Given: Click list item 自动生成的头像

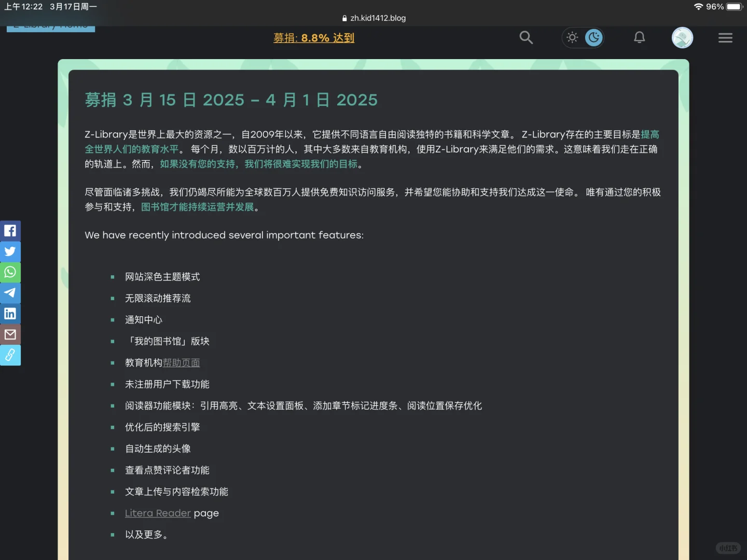Looking at the screenshot, I should point(158,449).
